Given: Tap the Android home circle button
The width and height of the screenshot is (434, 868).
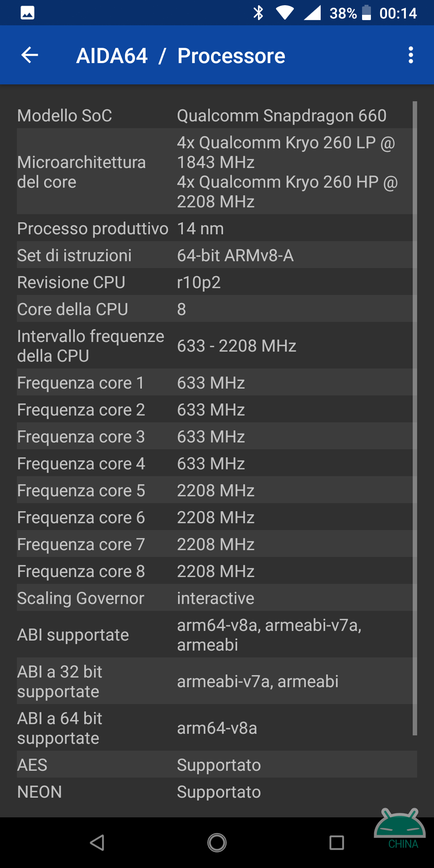Looking at the screenshot, I should (x=217, y=843).
